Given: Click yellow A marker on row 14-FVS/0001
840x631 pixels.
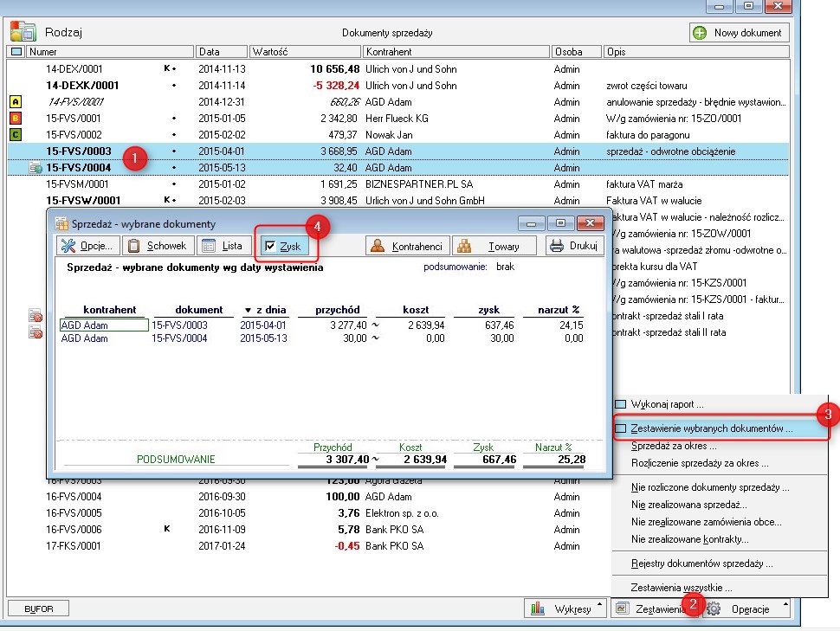Looking at the screenshot, I should point(15,102).
